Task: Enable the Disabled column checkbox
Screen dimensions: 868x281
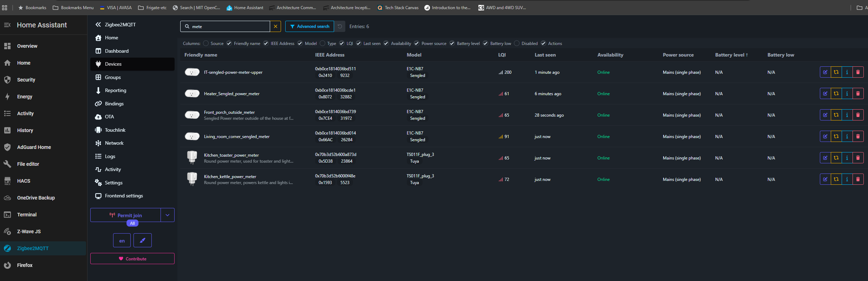Action: (x=517, y=44)
